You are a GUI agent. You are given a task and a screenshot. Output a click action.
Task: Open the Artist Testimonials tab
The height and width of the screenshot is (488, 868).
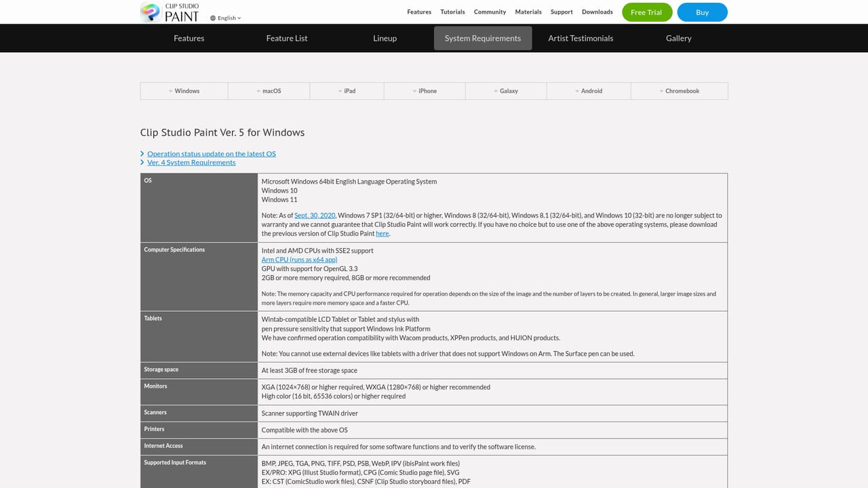point(580,38)
